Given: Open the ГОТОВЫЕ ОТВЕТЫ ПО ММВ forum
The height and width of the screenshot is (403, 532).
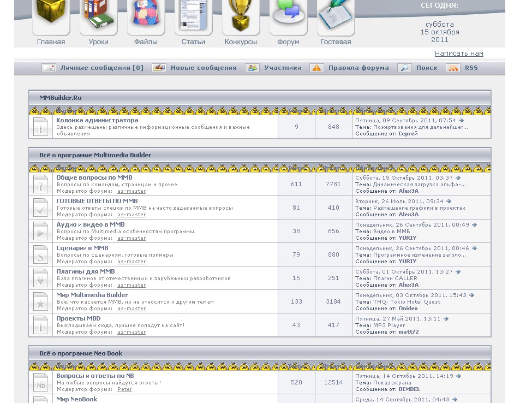Looking at the screenshot, I should pyautogui.click(x=97, y=201).
